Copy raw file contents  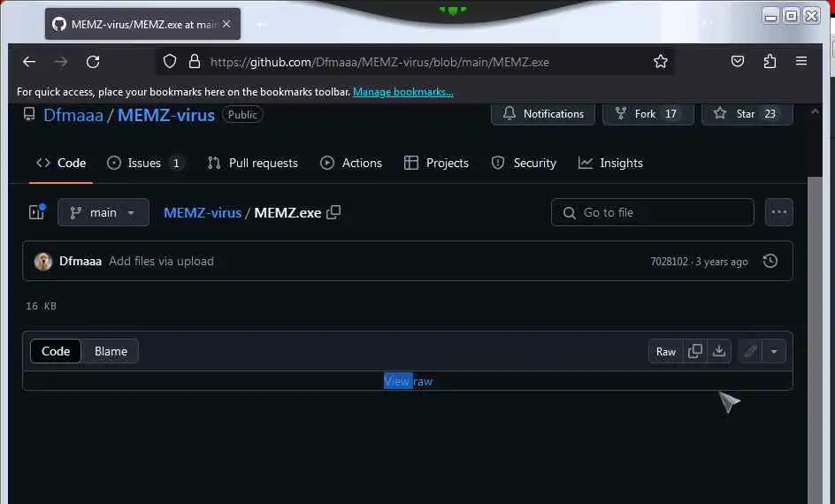coord(695,351)
